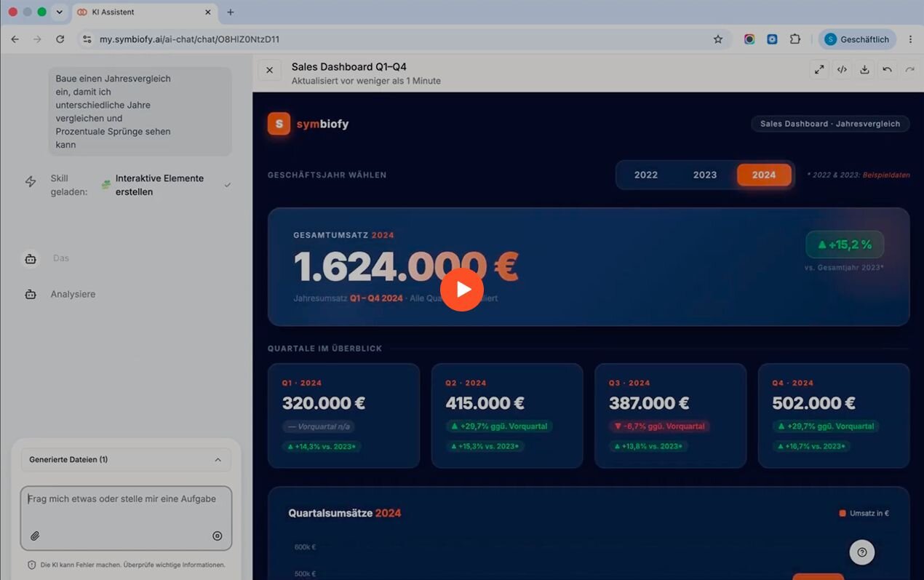Open the help question mark button
Viewport: 924px width, 580px height.
click(x=862, y=552)
